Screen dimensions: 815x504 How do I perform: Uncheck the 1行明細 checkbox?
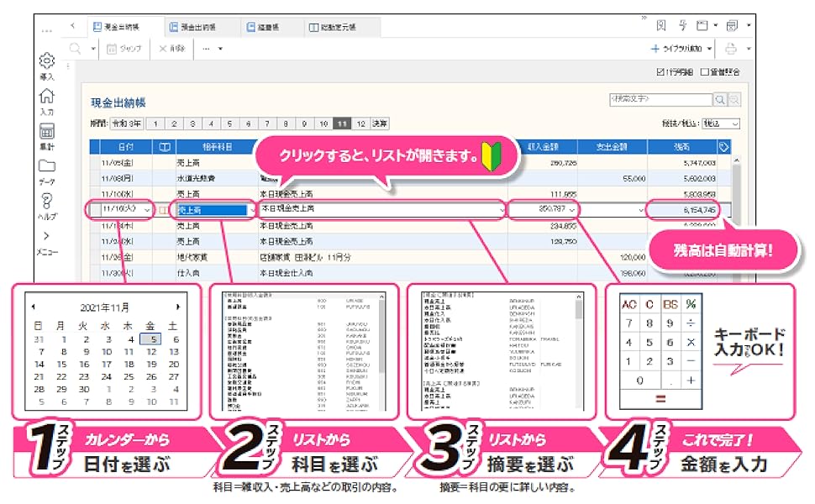pyautogui.click(x=661, y=71)
